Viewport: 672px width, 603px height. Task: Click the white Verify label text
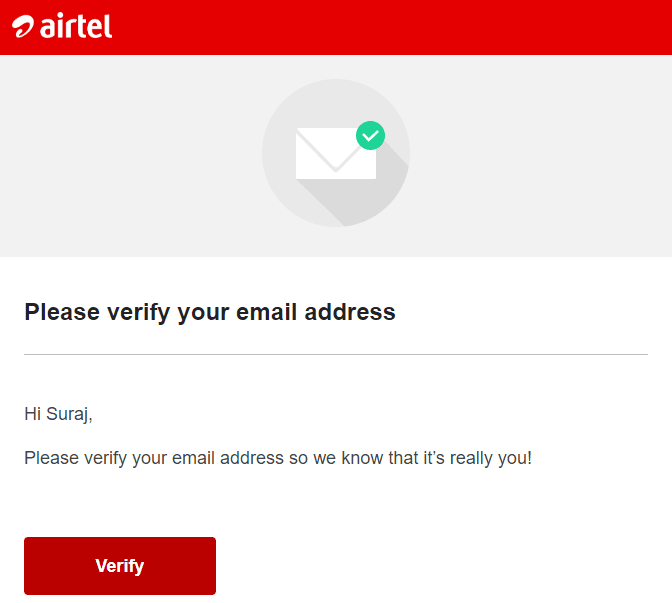point(120,566)
